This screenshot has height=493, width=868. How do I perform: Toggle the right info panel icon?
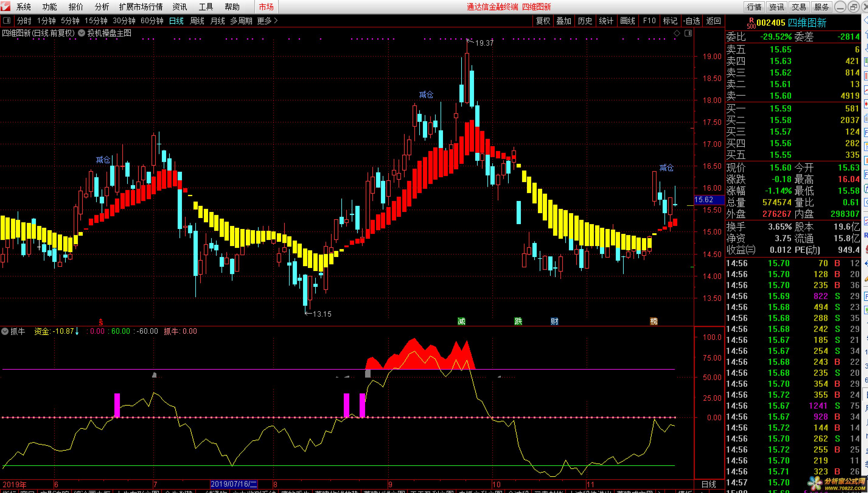[x=688, y=33]
